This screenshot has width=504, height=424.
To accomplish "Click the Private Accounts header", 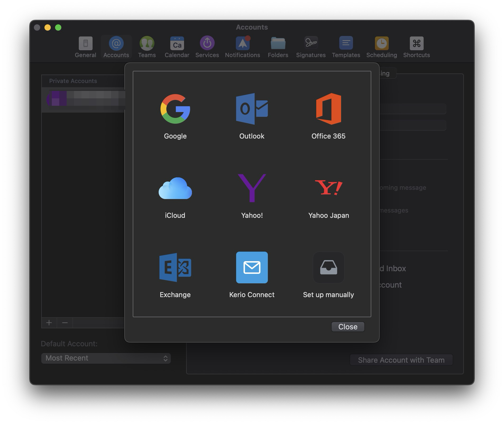I will coord(73,81).
